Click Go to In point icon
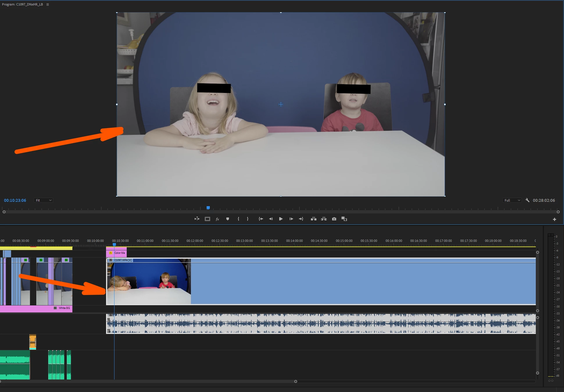Viewport: 564px width, 392px height. point(261,219)
